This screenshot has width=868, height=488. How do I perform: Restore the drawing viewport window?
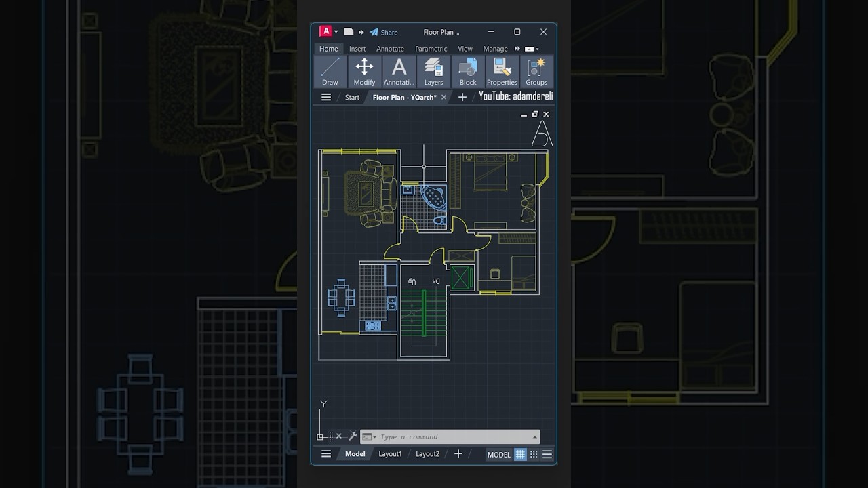coord(535,115)
